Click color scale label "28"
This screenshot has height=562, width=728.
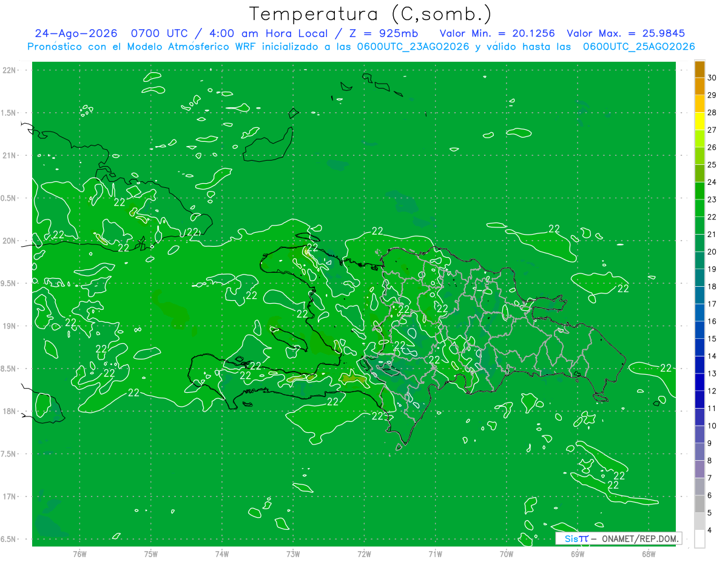tap(712, 113)
